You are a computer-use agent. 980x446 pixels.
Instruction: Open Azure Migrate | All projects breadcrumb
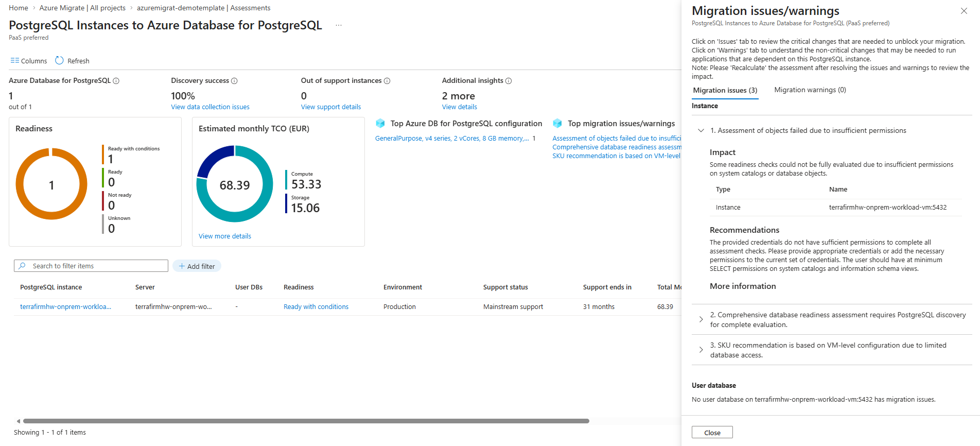(x=82, y=8)
